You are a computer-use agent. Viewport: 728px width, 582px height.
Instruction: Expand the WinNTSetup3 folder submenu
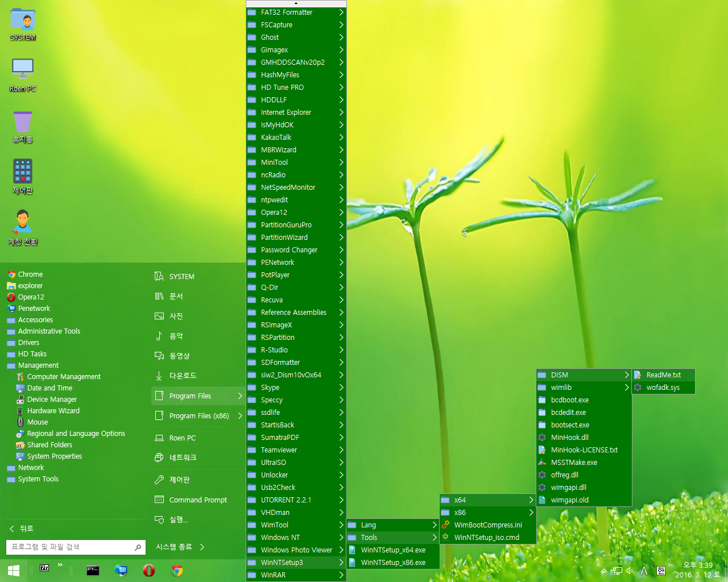[x=341, y=563]
